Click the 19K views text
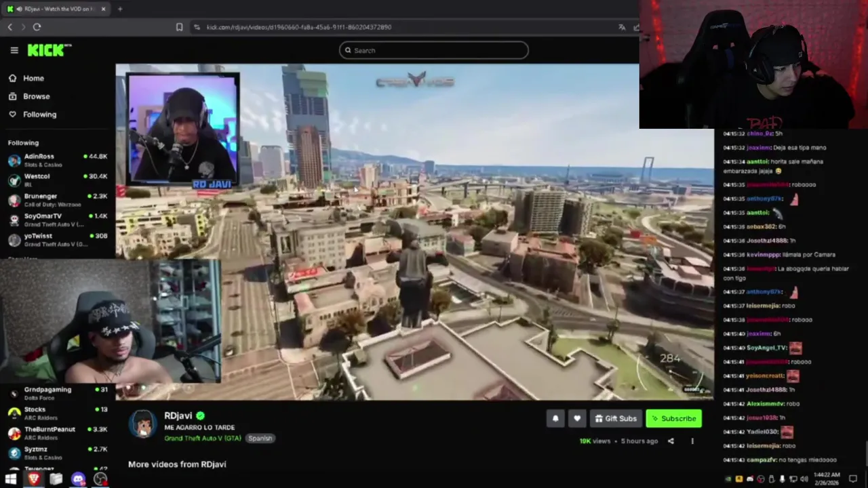 click(595, 441)
